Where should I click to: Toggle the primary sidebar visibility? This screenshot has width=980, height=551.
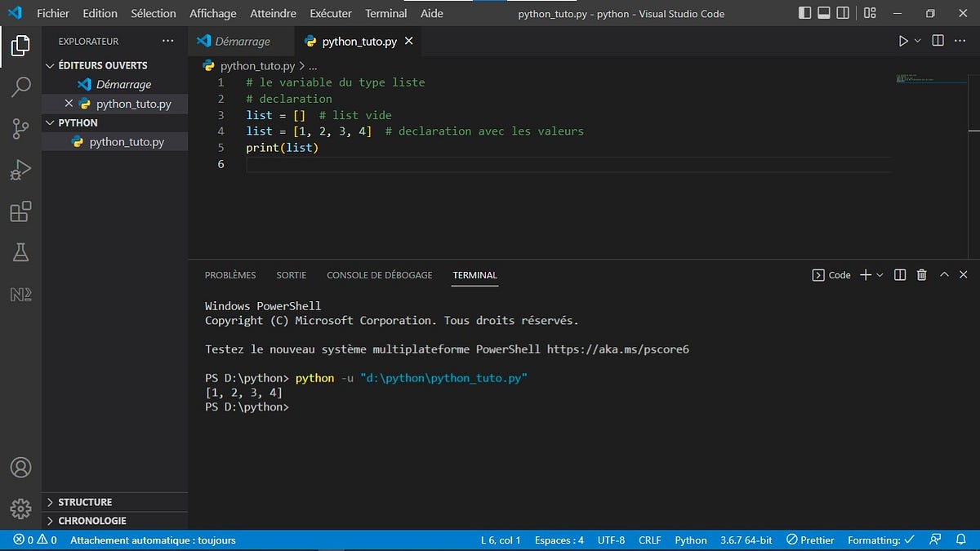click(804, 13)
